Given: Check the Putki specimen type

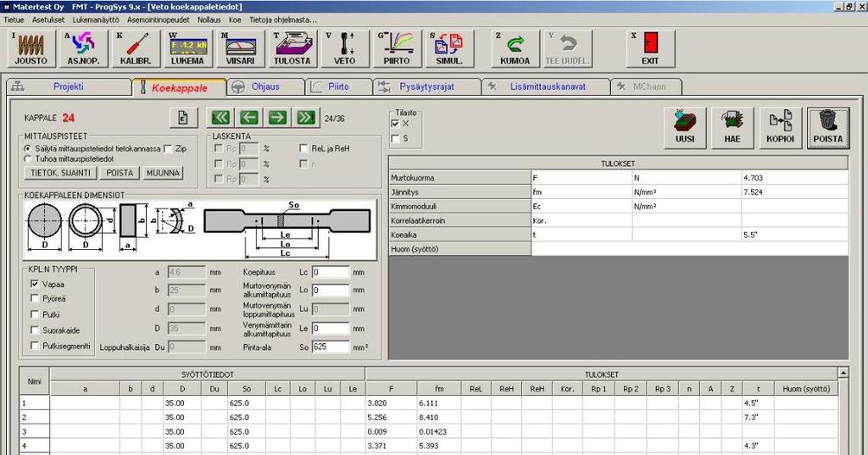Looking at the screenshot, I should (x=34, y=314).
